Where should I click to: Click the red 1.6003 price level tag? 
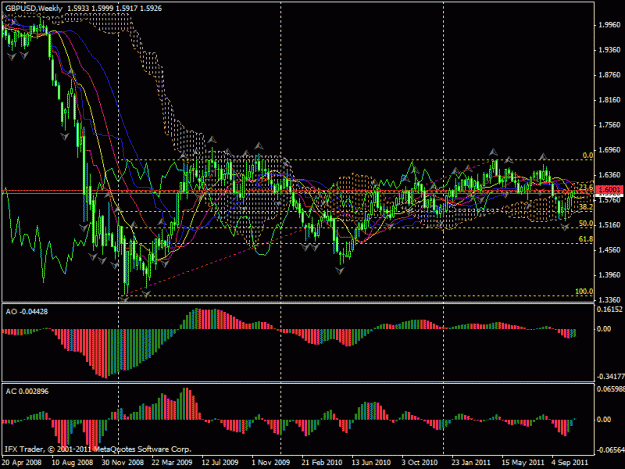tap(609, 189)
